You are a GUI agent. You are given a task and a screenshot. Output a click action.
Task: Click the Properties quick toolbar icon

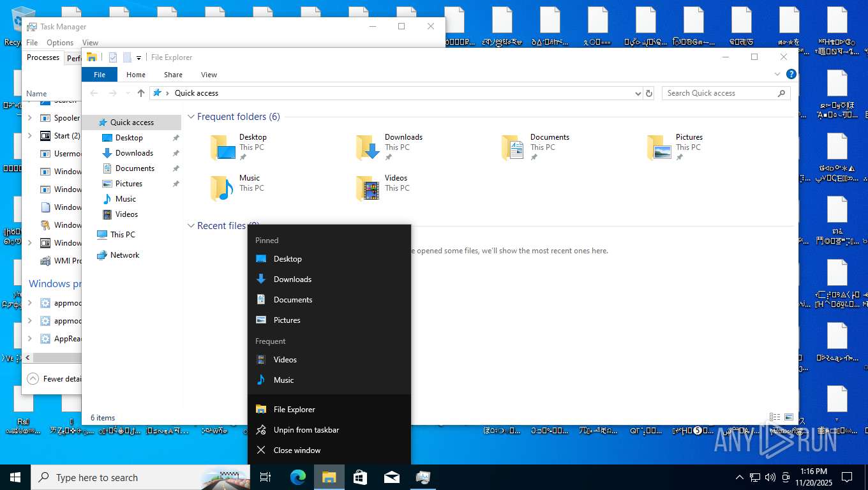113,57
